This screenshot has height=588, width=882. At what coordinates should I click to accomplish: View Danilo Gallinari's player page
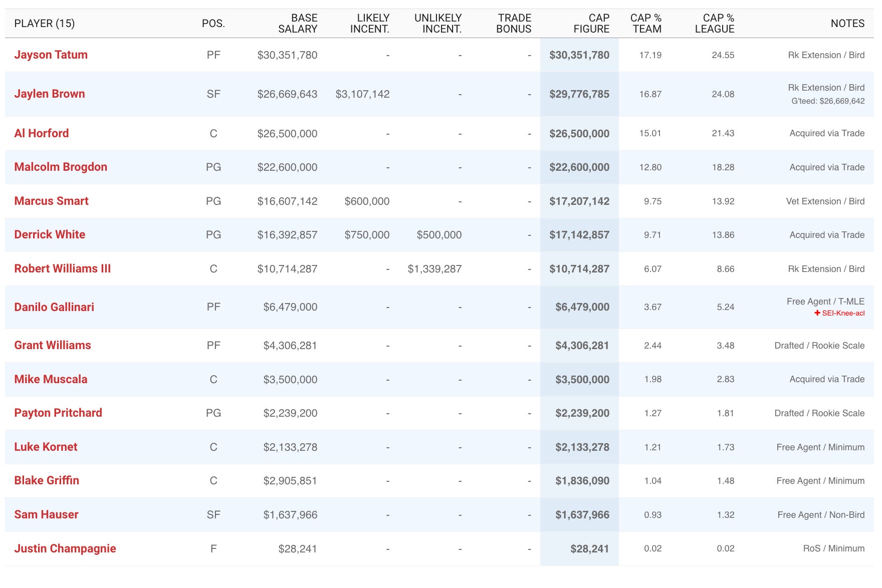(x=54, y=307)
